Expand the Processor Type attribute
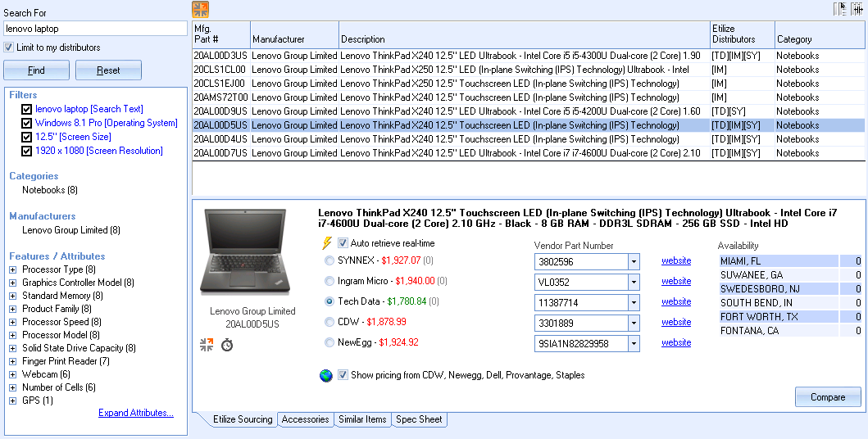868x439 pixels. point(13,269)
